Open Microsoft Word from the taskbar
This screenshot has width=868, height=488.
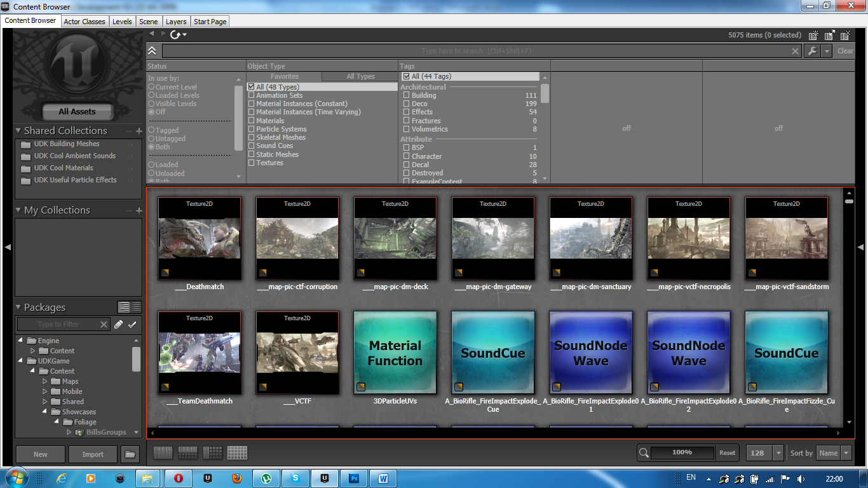tap(383, 477)
